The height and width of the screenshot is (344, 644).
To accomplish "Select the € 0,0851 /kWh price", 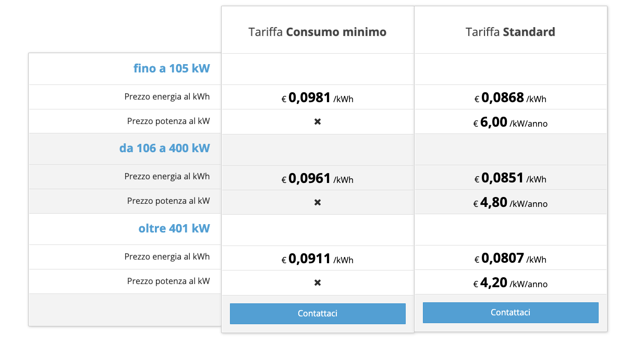I will 511,178.
